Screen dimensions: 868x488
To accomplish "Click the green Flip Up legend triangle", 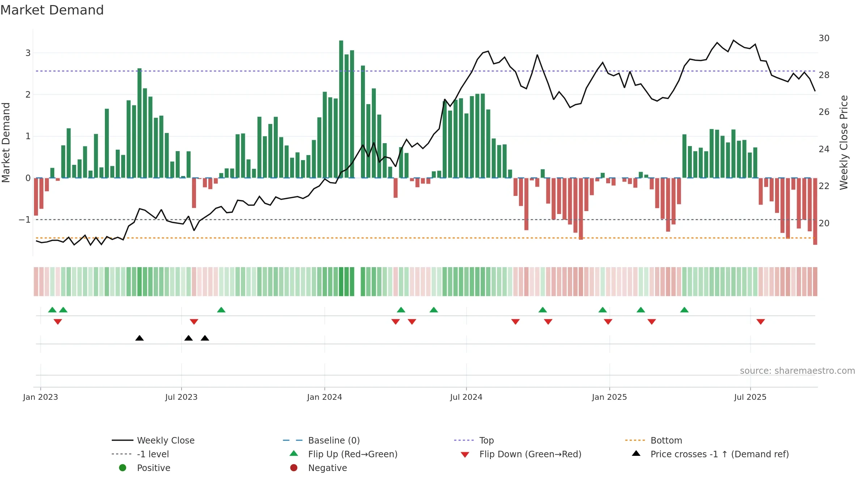I will pos(294,453).
